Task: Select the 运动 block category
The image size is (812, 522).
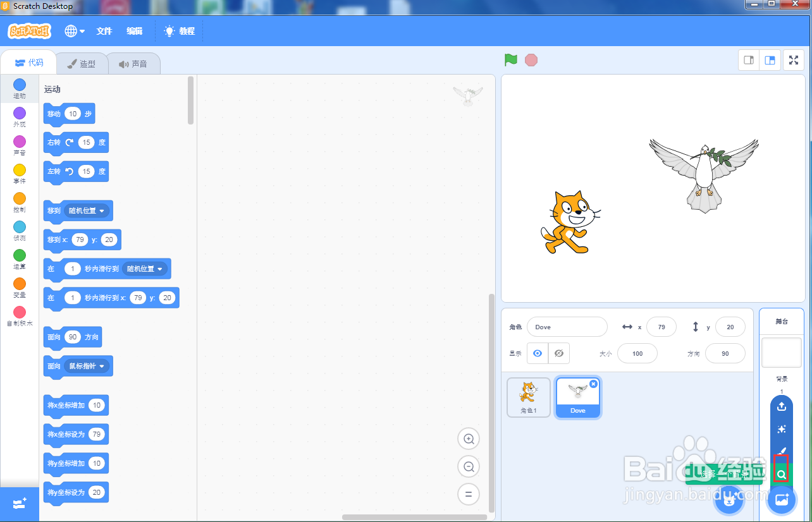Action: [20, 89]
